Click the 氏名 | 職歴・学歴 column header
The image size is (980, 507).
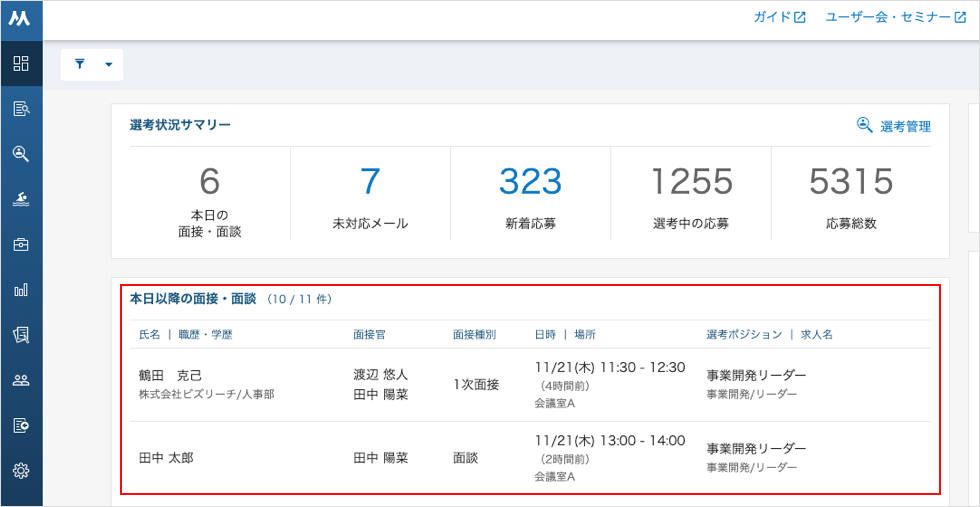coord(186,334)
